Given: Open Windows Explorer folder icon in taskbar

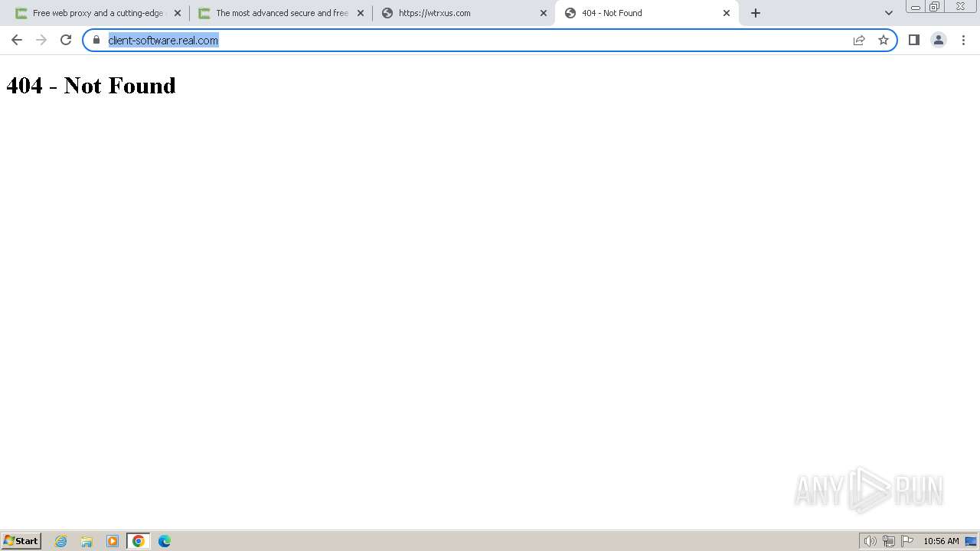Looking at the screenshot, I should (87, 541).
